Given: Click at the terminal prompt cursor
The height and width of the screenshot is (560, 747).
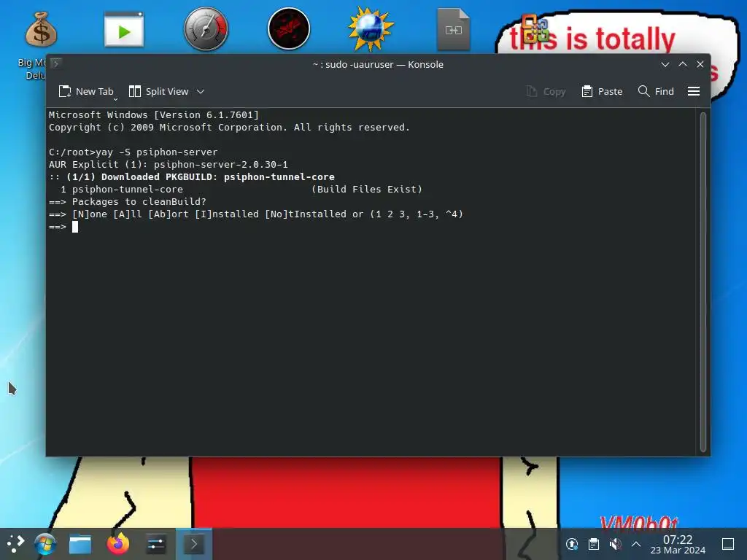Looking at the screenshot, I should pos(75,227).
